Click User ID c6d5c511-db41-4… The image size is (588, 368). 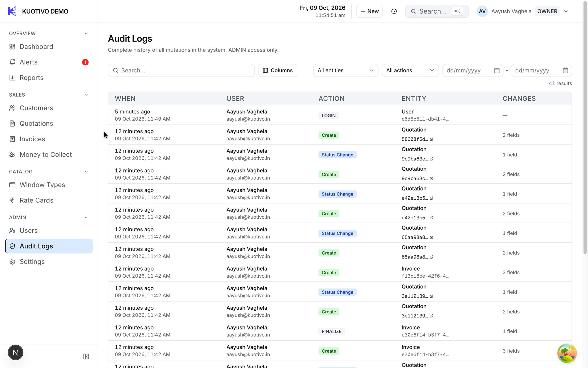[x=425, y=119]
